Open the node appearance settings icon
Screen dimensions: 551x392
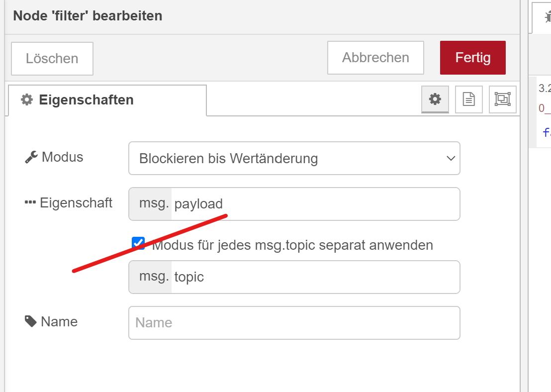pos(502,99)
